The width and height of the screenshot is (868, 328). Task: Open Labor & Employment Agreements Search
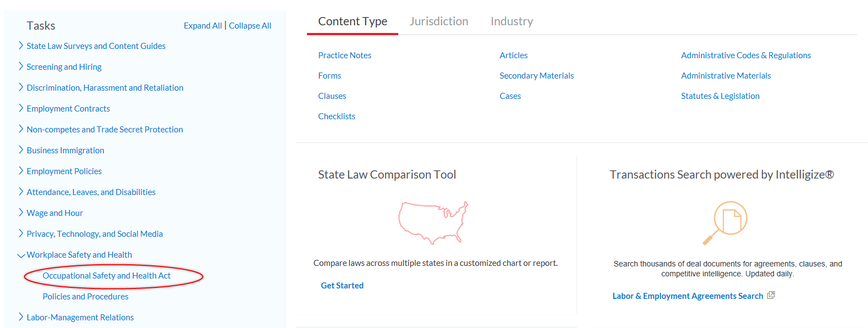pyautogui.click(x=688, y=296)
